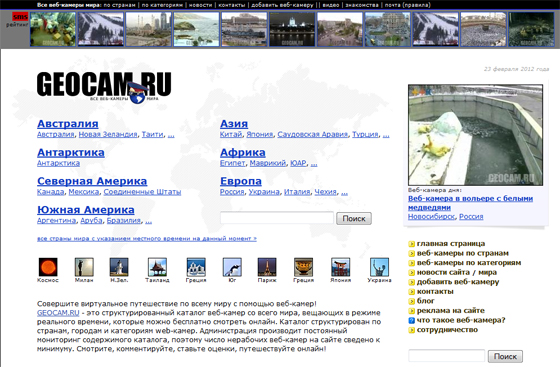This screenshot has height=367, width=560.
Task: Open 'Веб-камера в вольере с белыми медведями'
Action: [x=470, y=203]
